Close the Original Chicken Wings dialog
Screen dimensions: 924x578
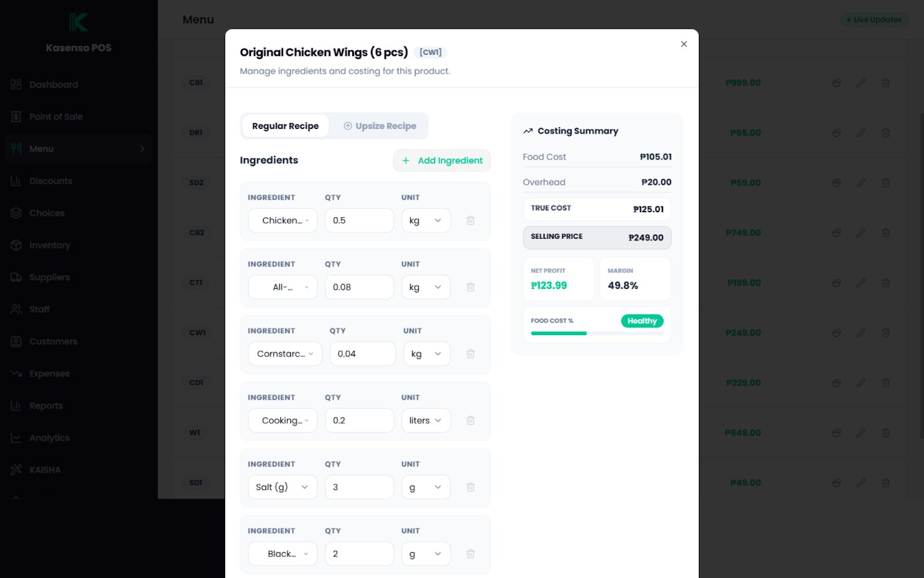[684, 44]
